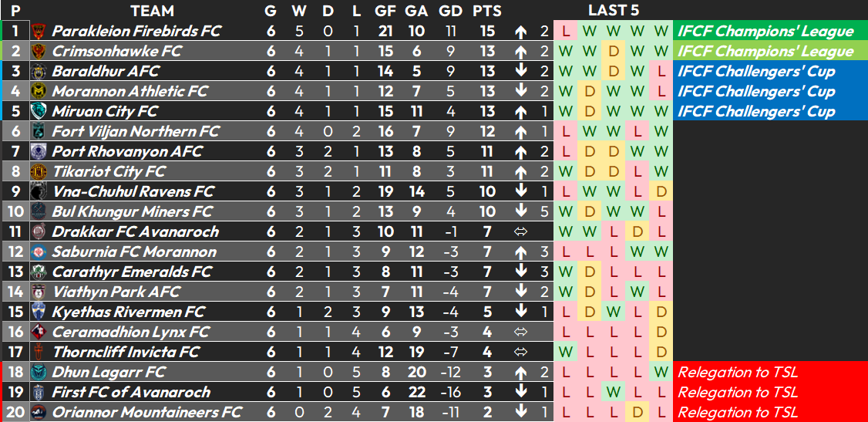Select the Miruan City FC logo
This screenshot has width=868, height=422.
coord(39,111)
